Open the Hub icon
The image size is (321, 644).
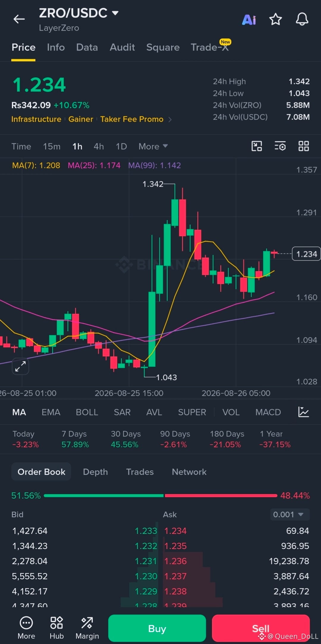[x=56, y=628]
